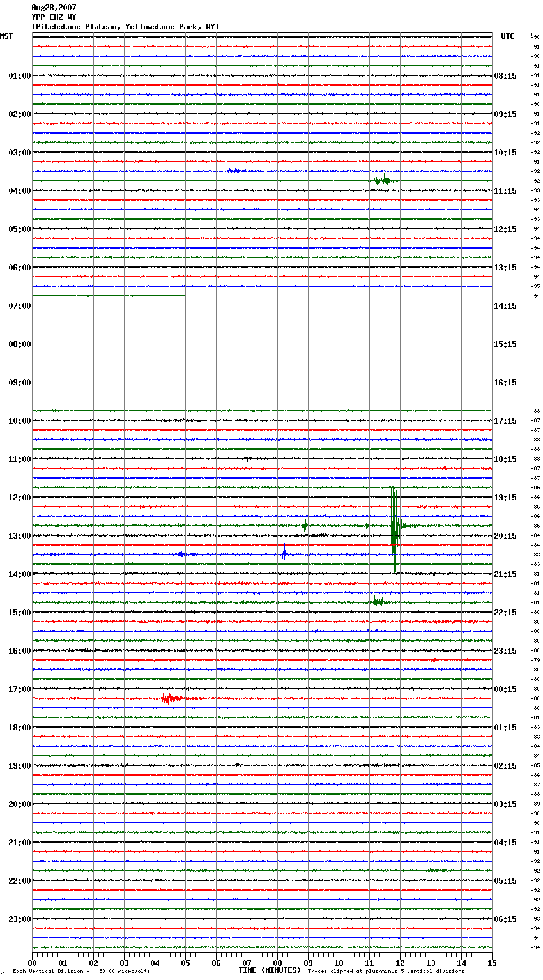543x980 pixels.
Task: Click the green event near minute 11.5 in the 03:45 trace
Action: [383, 181]
